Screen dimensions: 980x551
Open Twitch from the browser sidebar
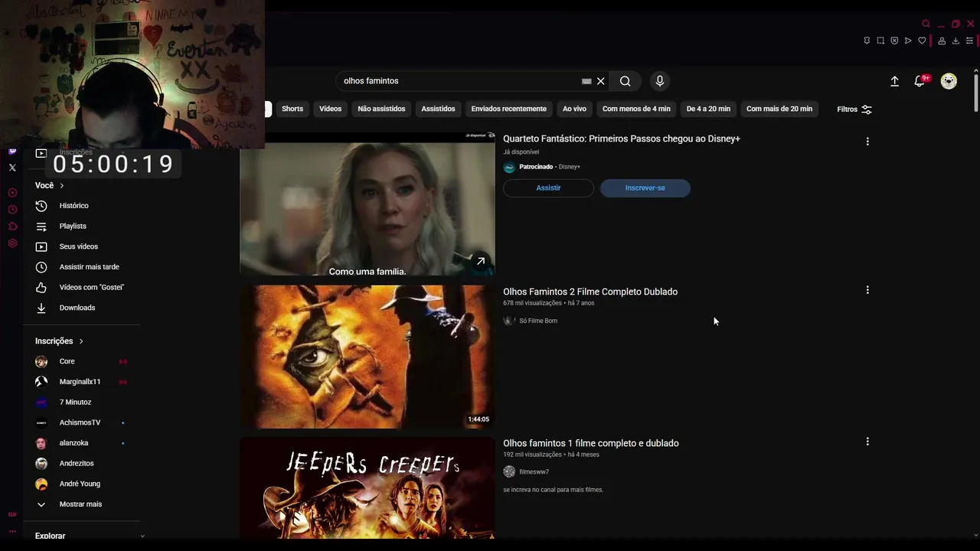point(12,152)
